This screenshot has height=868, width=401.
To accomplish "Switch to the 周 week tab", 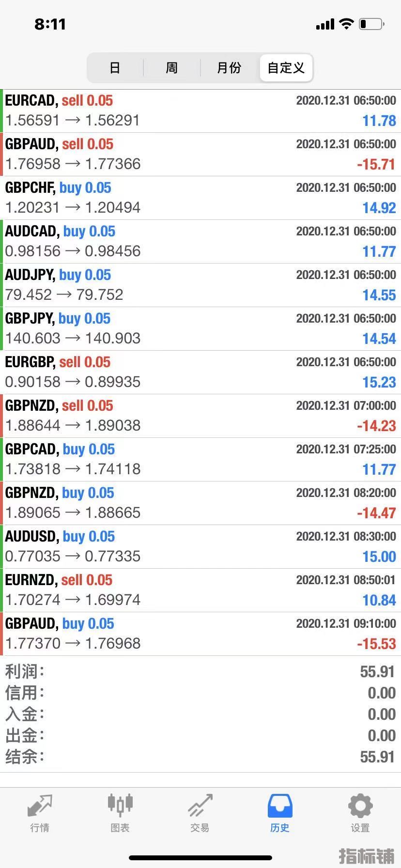I will [171, 68].
